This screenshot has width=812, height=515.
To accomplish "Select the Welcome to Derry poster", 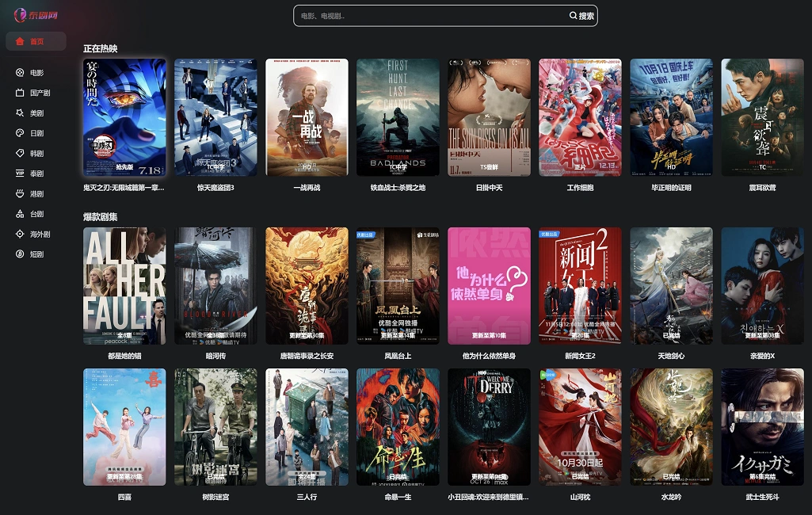I will point(489,426).
